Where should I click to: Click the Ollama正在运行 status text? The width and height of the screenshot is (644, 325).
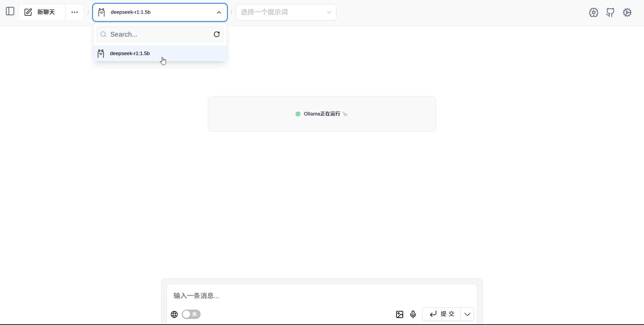(322, 114)
